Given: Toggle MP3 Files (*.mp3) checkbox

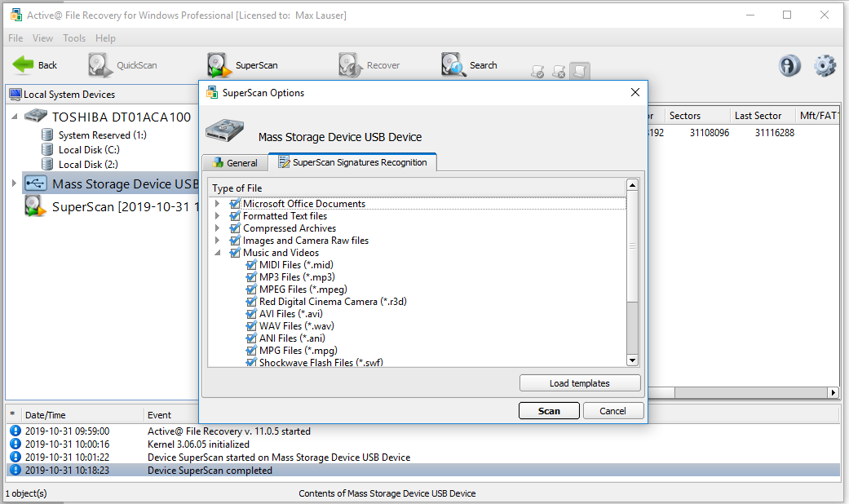Looking at the screenshot, I should pos(251,277).
